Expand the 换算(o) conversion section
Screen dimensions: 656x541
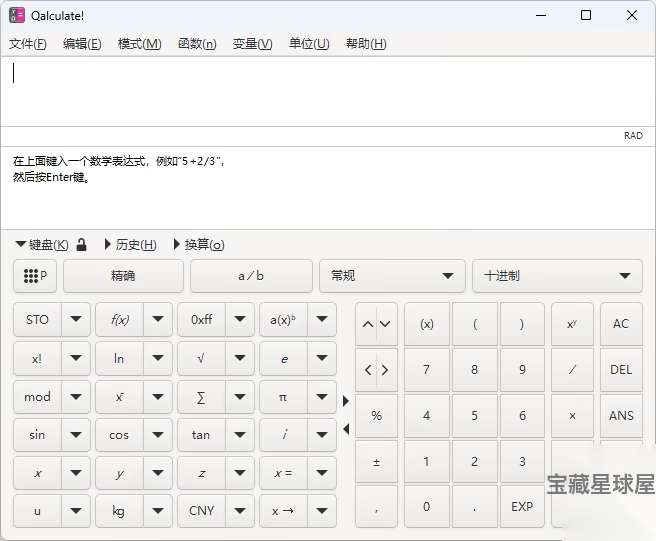pos(199,245)
